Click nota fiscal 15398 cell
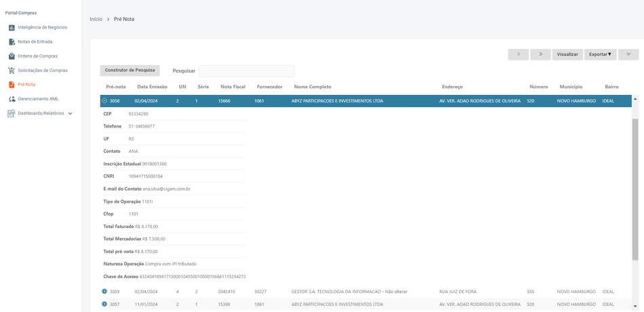The width and height of the screenshot is (644, 312). point(224,304)
